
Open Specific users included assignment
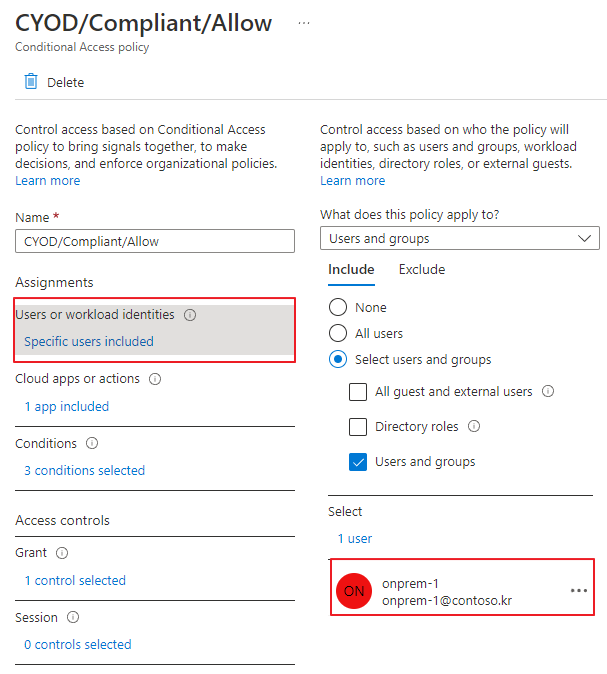click(89, 341)
